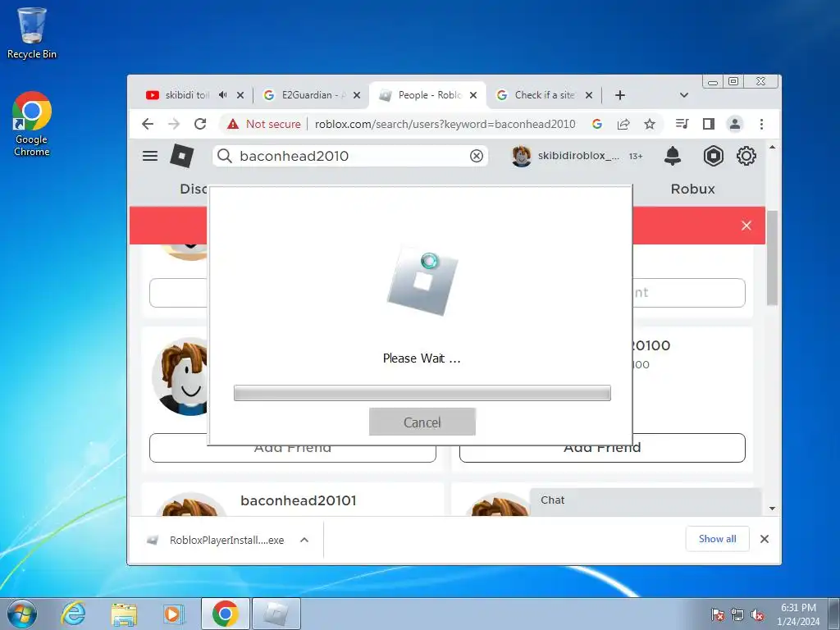Screen dimensions: 840x630
Task: Click the URL address bar
Action: pos(445,125)
